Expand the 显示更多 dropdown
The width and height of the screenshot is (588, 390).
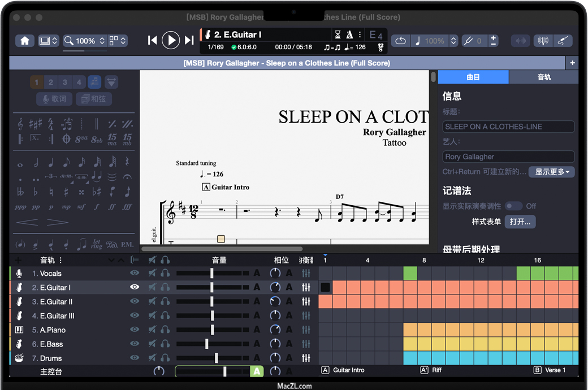point(551,172)
